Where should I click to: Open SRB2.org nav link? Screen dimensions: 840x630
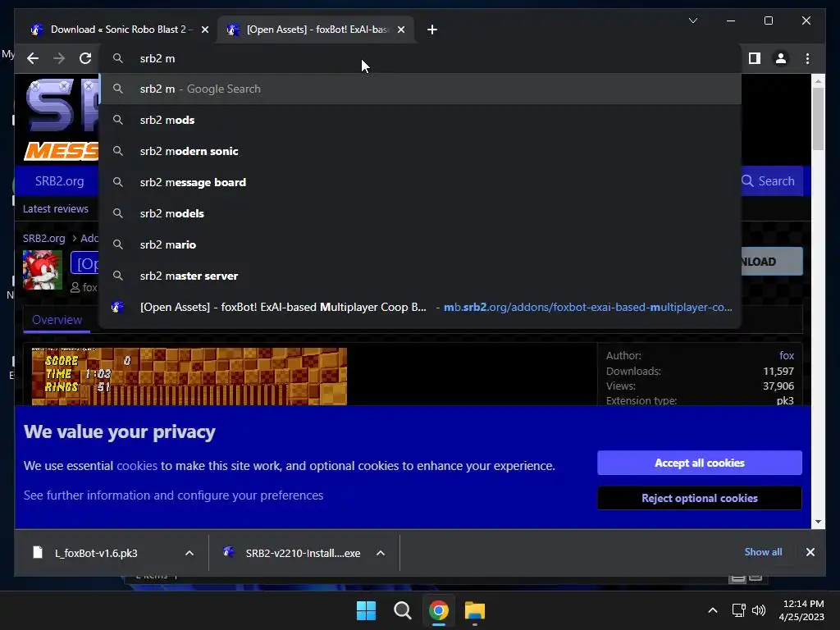tap(59, 181)
